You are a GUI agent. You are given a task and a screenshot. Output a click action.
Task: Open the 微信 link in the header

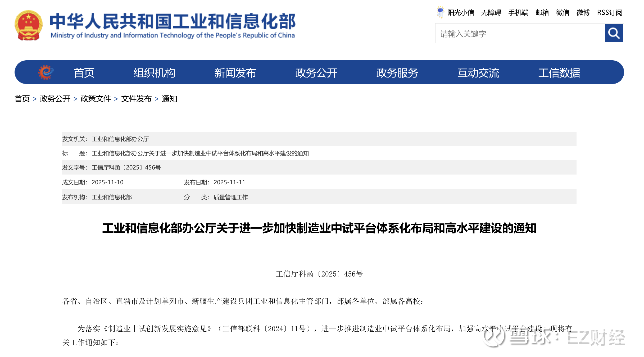[563, 12]
